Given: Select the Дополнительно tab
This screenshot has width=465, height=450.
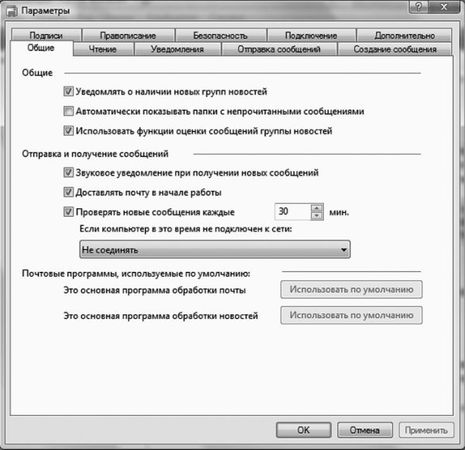Looking at the screenshot, I should 404,35.
